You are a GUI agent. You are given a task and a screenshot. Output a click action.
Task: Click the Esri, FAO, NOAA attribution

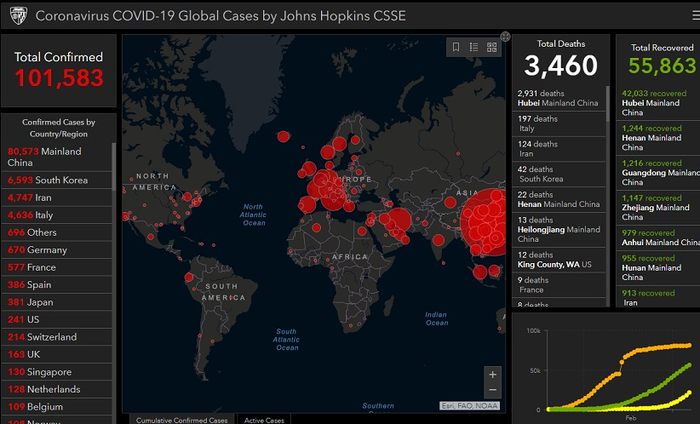(x=470, y=406)
